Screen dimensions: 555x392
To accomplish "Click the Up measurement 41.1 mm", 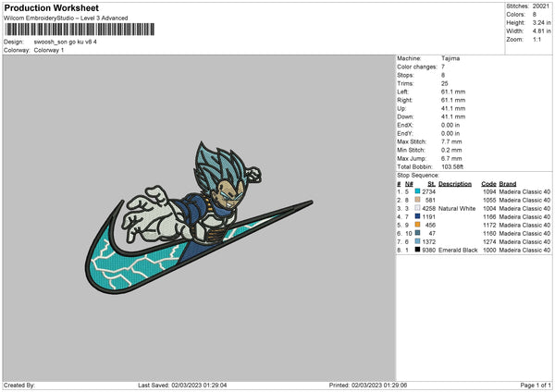I will (x=453, y=108).
